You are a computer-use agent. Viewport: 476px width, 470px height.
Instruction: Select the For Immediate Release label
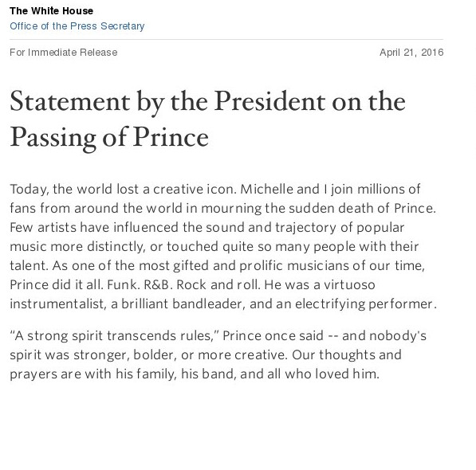coord(64,52)
